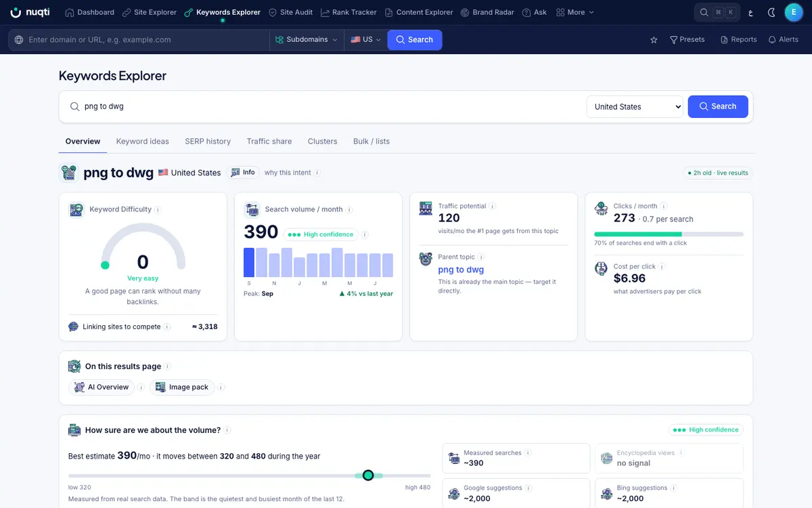Open the "png to dwg" parent topic link
812x508 pixels.
pos(461,270)
